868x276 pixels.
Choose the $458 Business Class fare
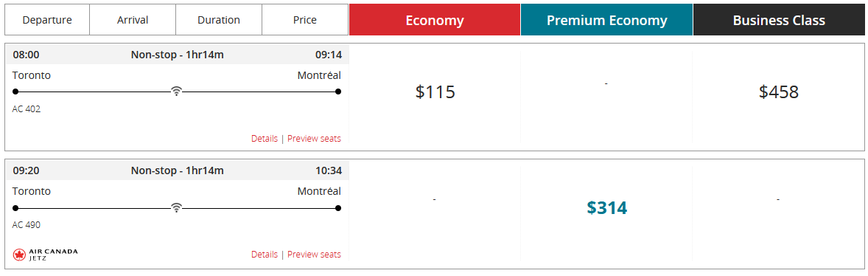click(x=779, y=92)
